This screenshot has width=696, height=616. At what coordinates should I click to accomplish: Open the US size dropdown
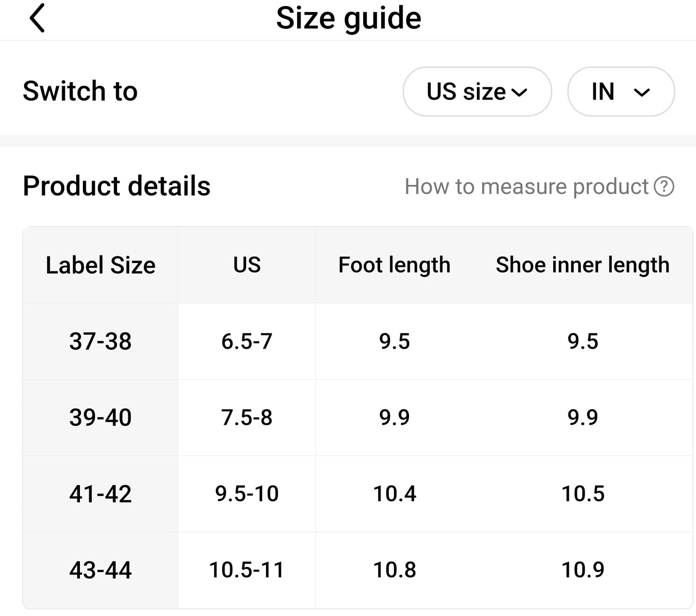(x=477, y=92)
